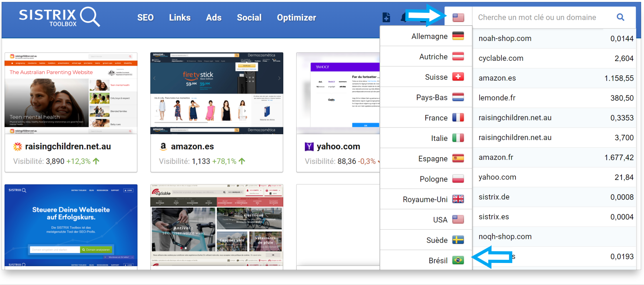Click the Germany flag icon

(x=458, y=36)
